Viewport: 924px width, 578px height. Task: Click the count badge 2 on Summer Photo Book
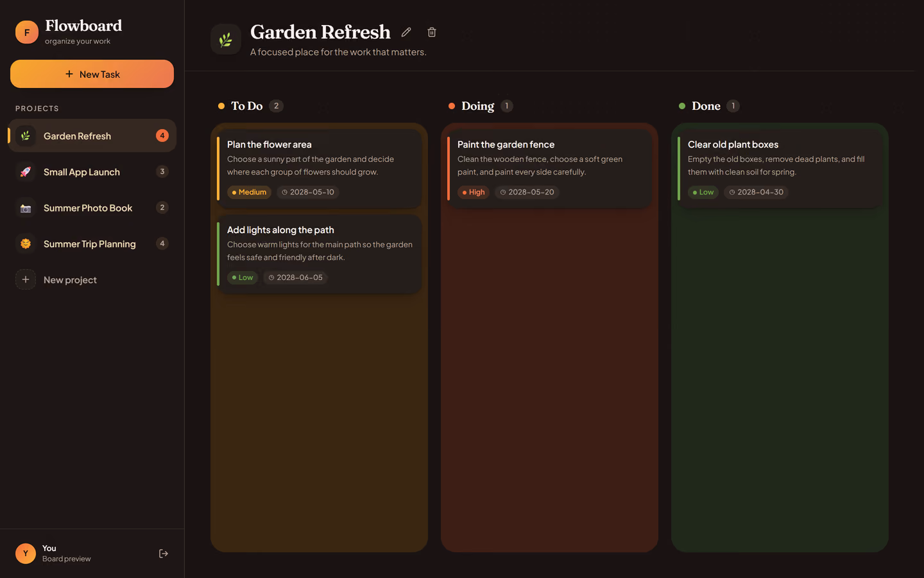pos(162,207)
